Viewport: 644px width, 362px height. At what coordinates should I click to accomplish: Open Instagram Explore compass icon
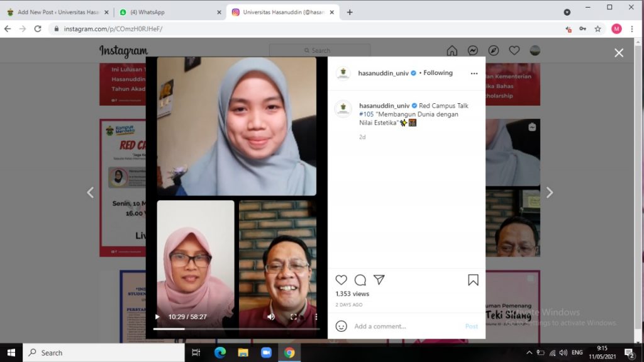click(494, 50)
